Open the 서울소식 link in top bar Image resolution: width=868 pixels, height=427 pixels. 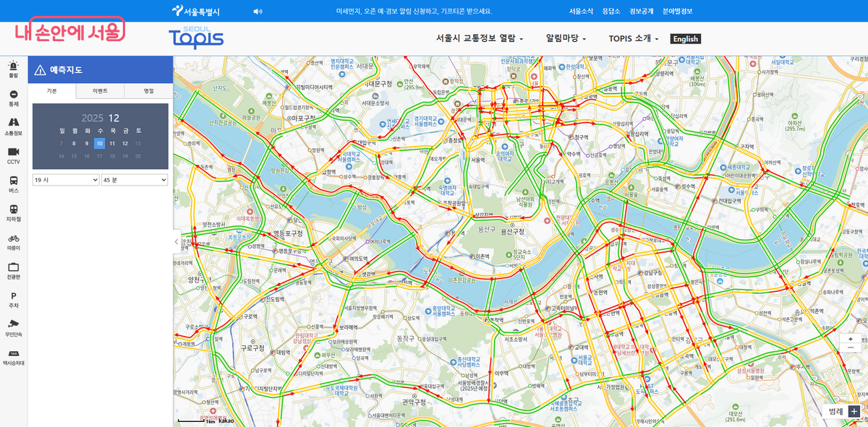(581, 11)
